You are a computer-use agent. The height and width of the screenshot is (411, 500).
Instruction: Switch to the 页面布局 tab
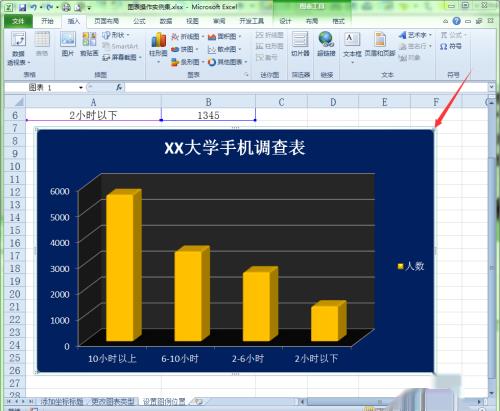[106, 21]
